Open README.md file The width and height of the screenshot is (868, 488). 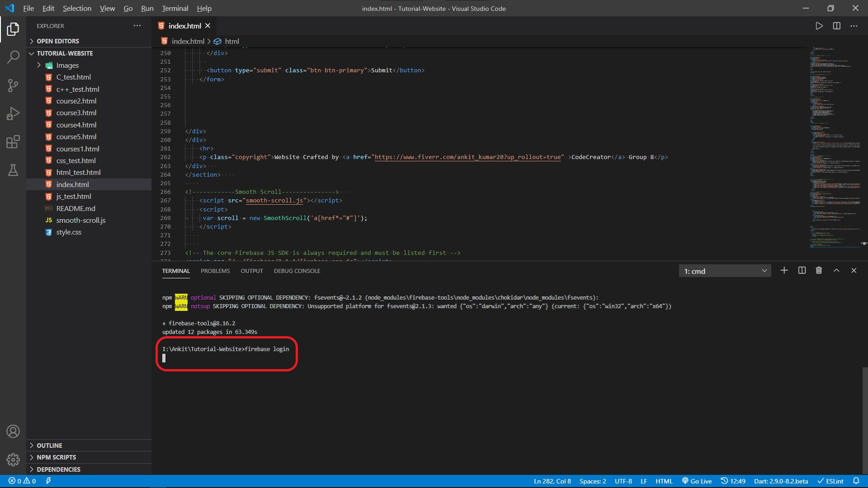coord(89,209)
